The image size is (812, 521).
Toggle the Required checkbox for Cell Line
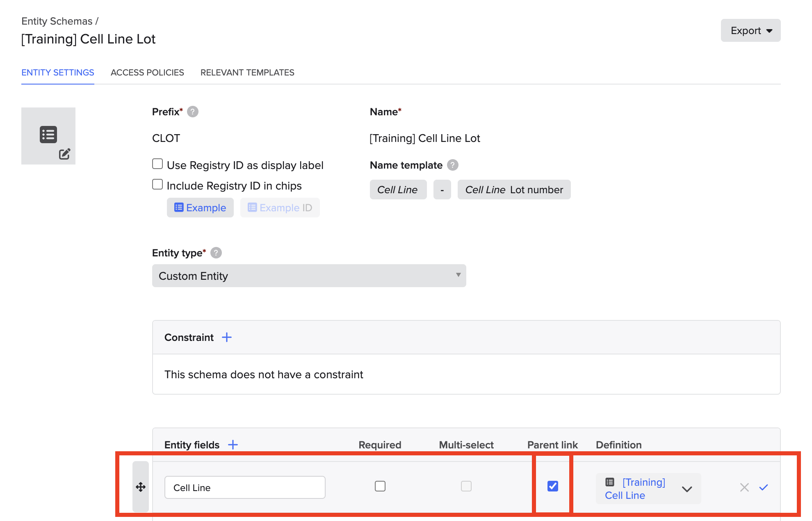(380, 486)
